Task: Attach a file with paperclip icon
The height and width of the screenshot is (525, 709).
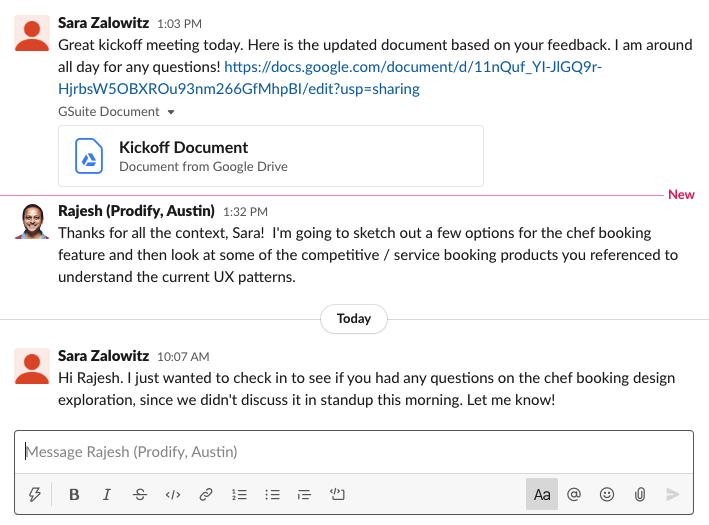Action: [639, 494]
